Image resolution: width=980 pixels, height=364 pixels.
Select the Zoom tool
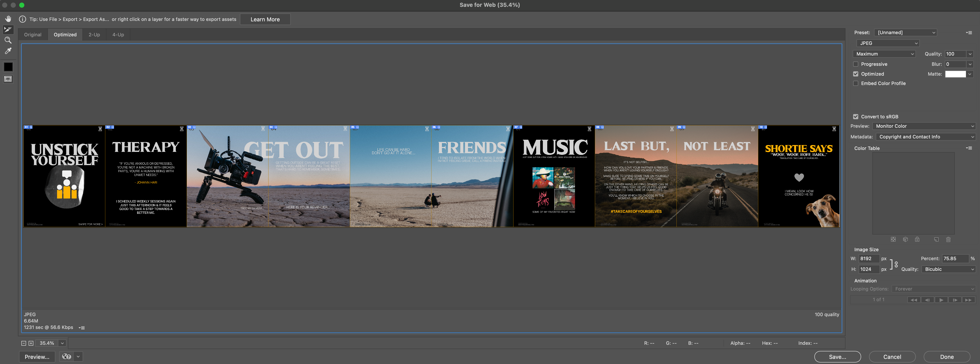(8, 40)
